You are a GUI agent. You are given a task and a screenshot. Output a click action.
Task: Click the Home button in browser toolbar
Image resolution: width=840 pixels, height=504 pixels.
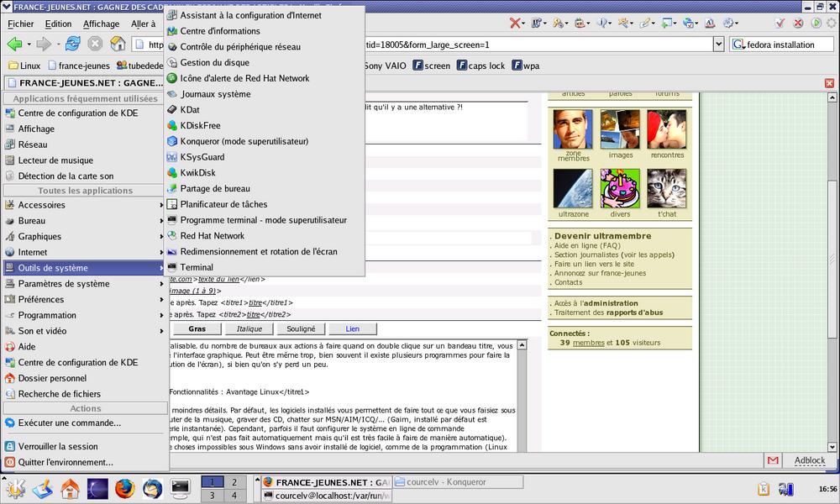click(118, 44)
